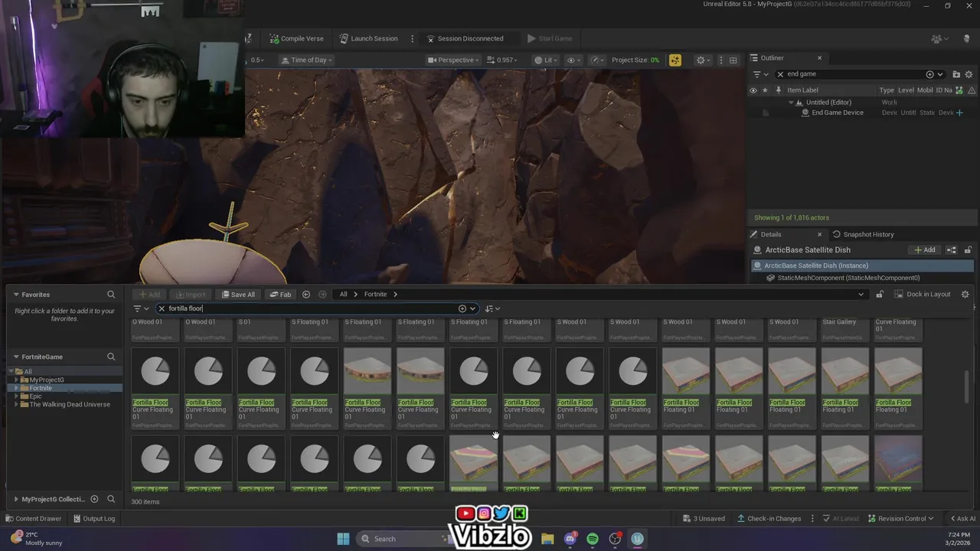Toggle the Content Drawer button
The image size is (980, 551).
pyautogui.click(x=33, y=518)
